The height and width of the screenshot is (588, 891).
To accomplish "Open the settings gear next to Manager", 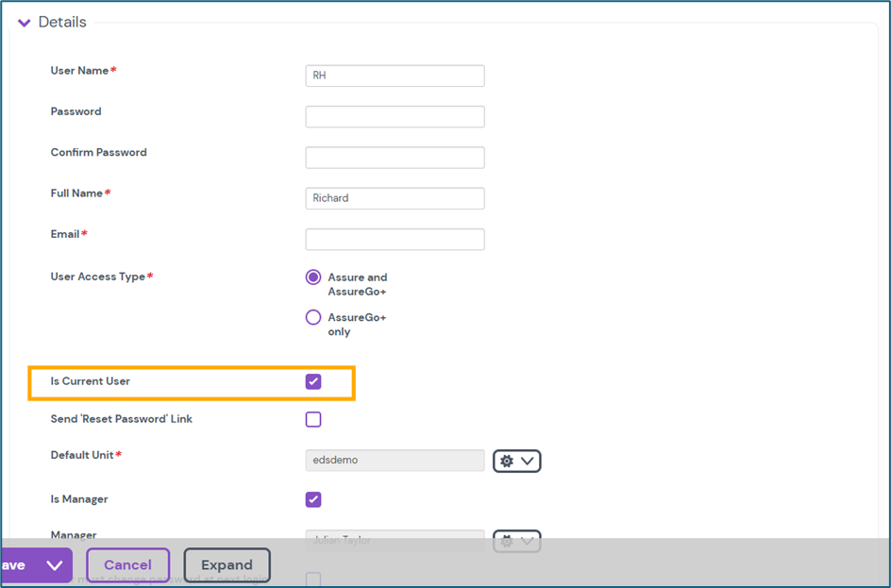I will [x=507, y=541].
